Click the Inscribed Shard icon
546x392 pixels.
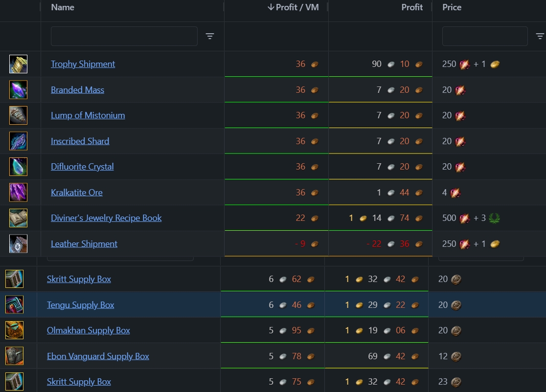[18, 141]
